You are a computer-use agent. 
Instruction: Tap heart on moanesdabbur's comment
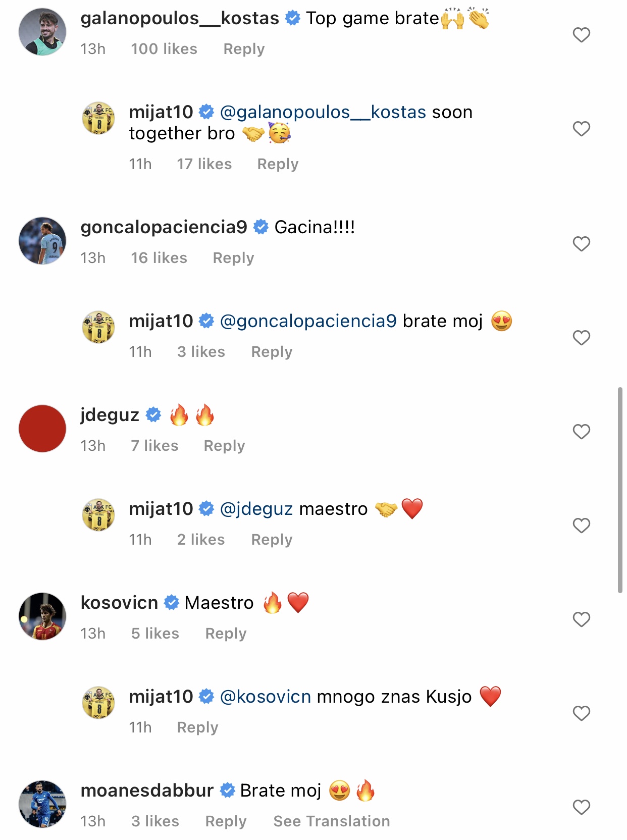pos(581,807)
